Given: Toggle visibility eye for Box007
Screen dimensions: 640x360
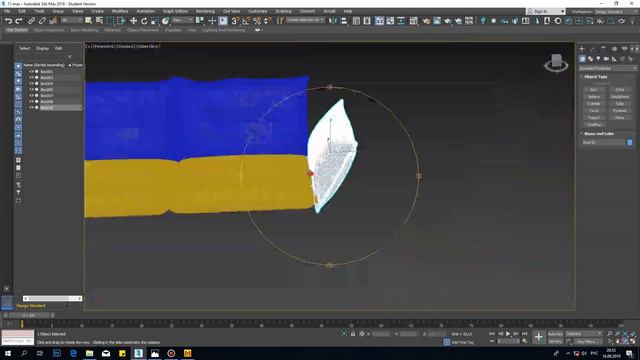Looking at the screenshot, I should [31, 96].
